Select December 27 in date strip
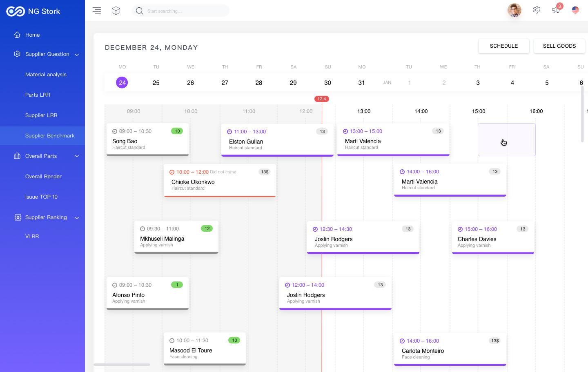The height and width of the screenshot is (372, 588). click(x=225, y=83)
